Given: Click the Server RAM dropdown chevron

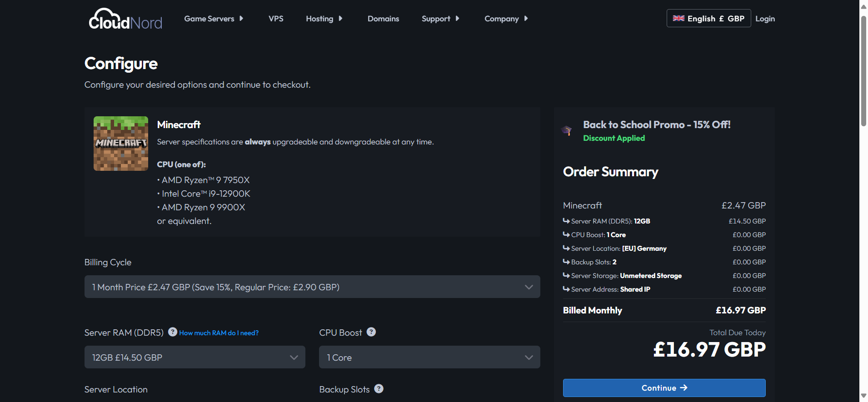Looking at the screenshot, I should pyautogui.click(x=294, y=357).
